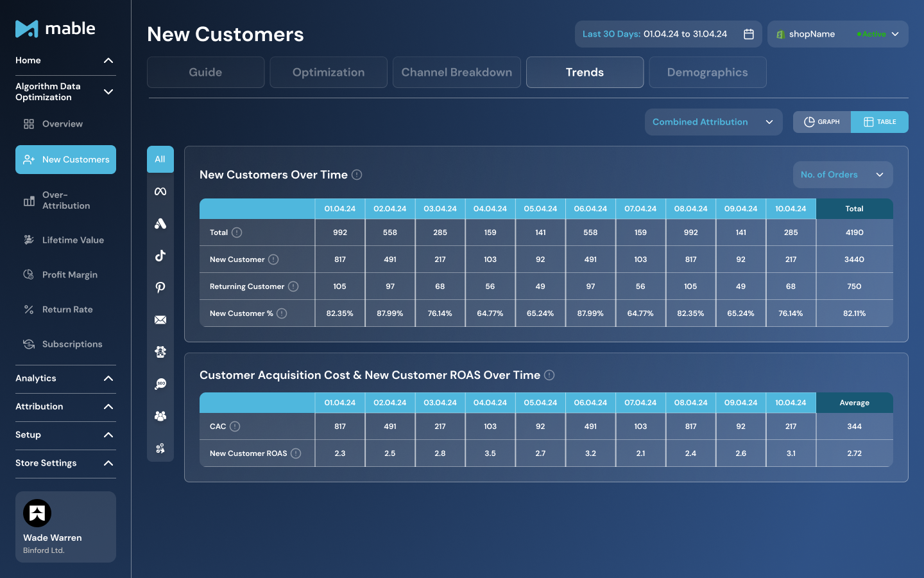Click the Over-Attribution chart icon
The width and height of the screenshot is (924, 578).
click(29, 201)
